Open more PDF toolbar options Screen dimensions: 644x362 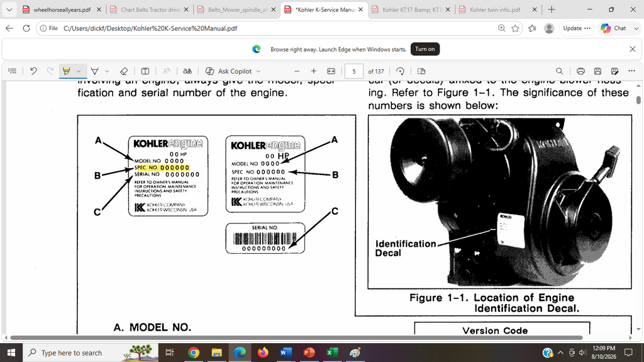tap(631, 71)
